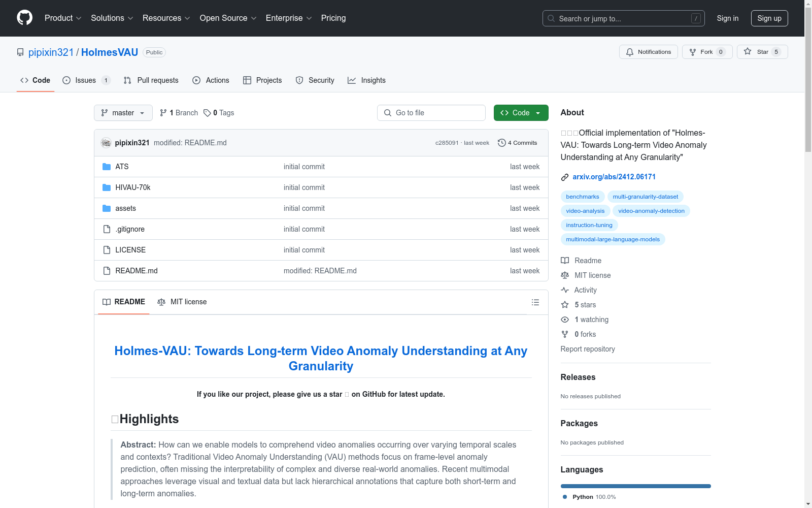
Task: Click the eye icon next to watching
Action: pos(565,320)
